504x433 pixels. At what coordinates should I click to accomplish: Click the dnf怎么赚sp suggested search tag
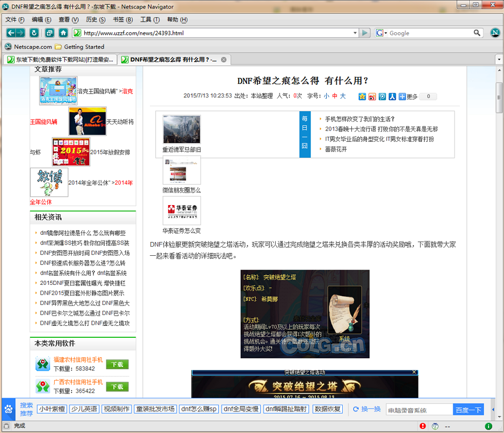199,409
